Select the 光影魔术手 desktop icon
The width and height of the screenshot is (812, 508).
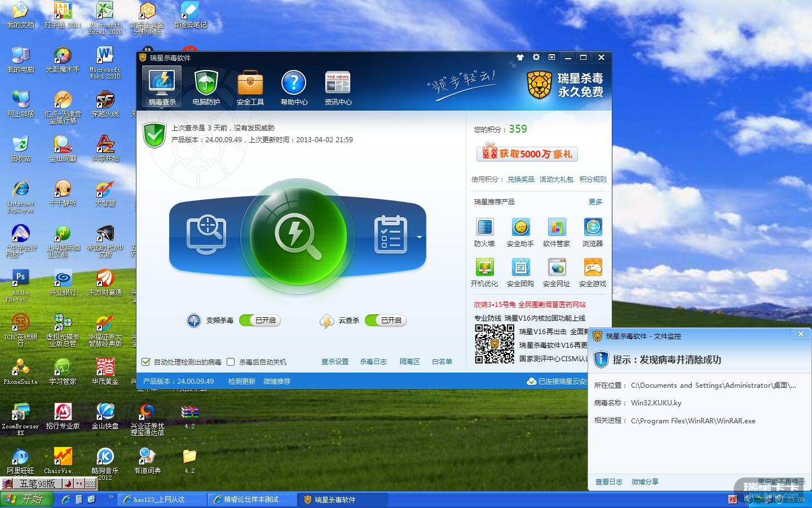63,59
